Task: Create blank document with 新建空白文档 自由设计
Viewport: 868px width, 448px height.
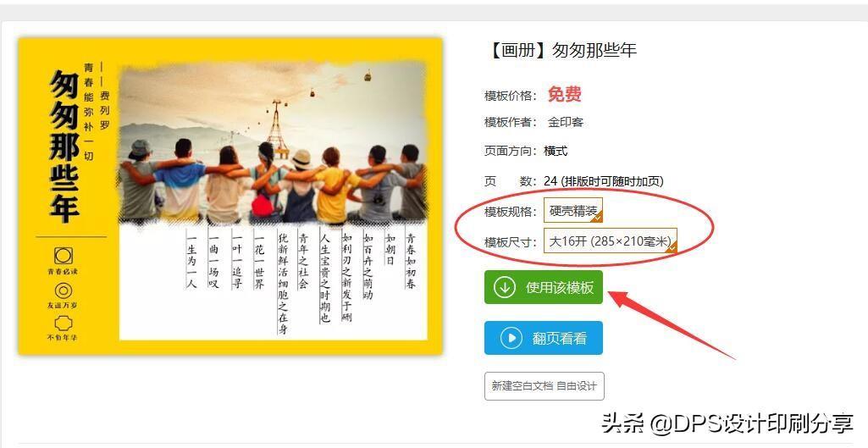Action: click(544, 386)
